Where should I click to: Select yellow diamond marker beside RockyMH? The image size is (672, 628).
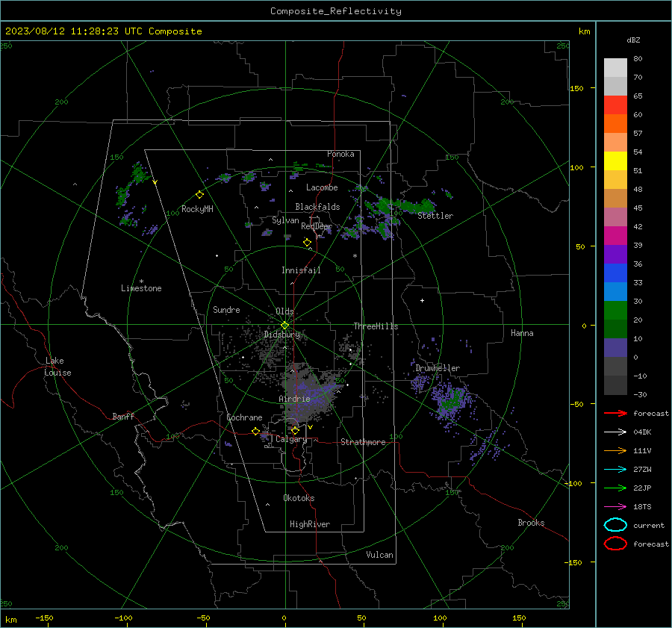coord(199,195)
